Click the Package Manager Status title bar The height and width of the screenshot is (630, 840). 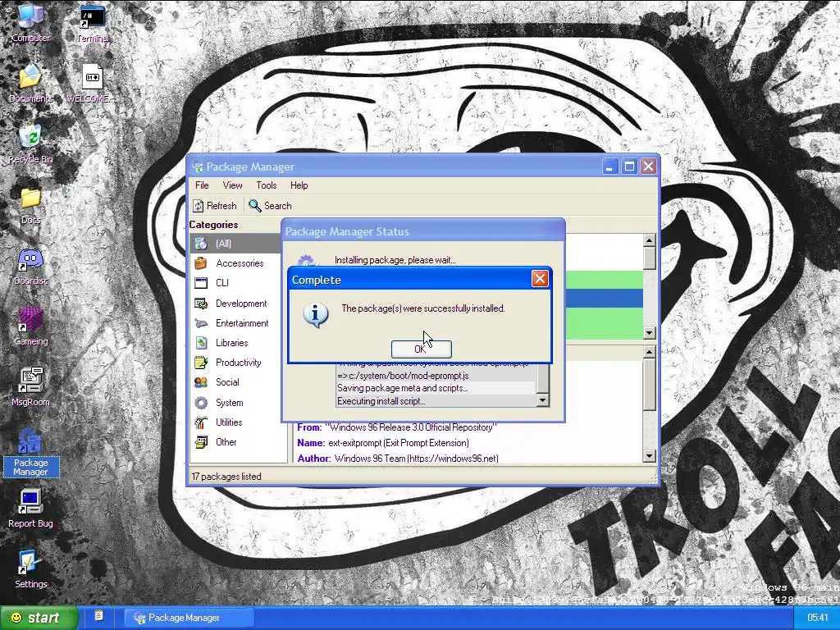(423, 231)
